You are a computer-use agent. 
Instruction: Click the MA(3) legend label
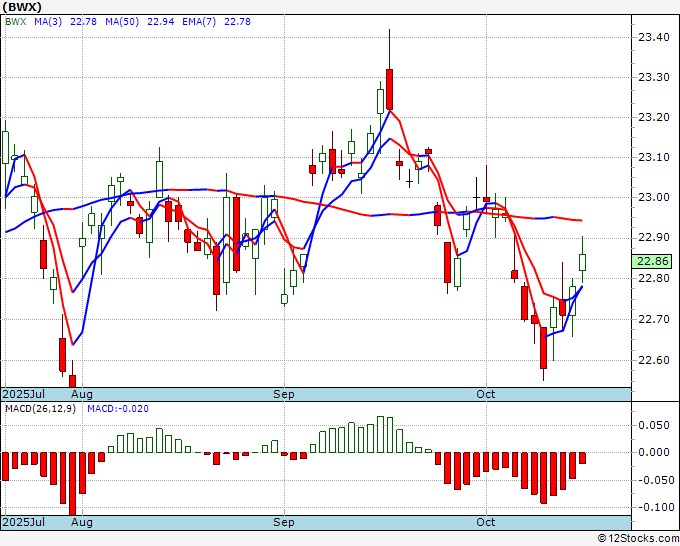48,22
